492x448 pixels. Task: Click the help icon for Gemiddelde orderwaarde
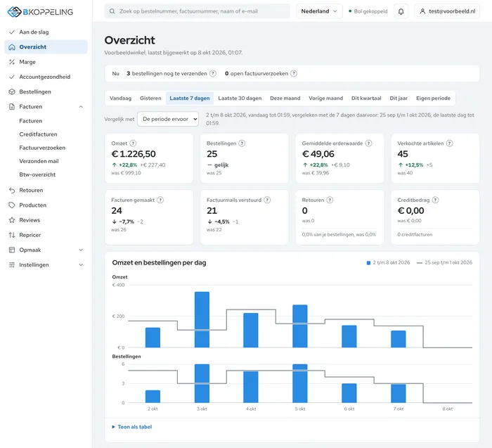coord(369,143)
